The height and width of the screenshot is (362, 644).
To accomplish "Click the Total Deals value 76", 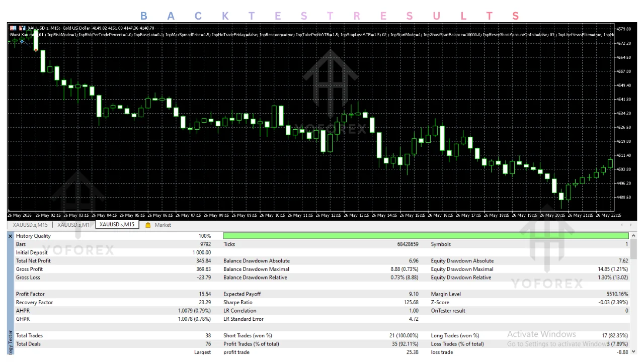I will click(x=208, y=344).
